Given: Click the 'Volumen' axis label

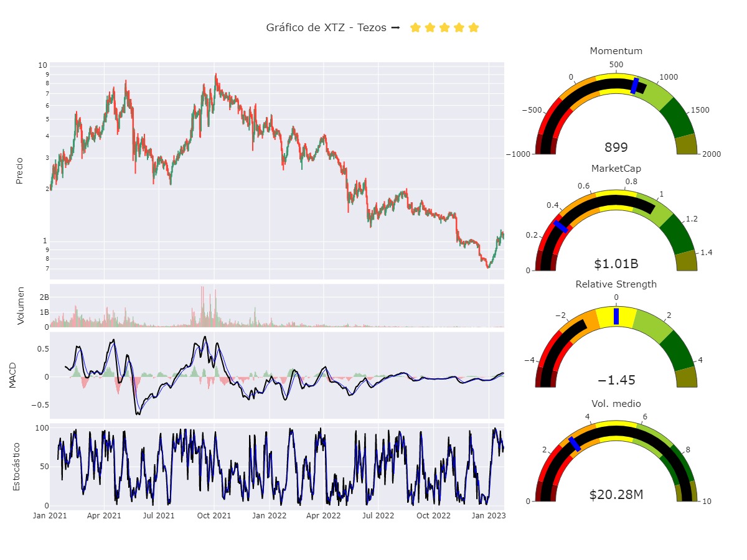Looking at the screenshot, I should click(x=21, y=306).
